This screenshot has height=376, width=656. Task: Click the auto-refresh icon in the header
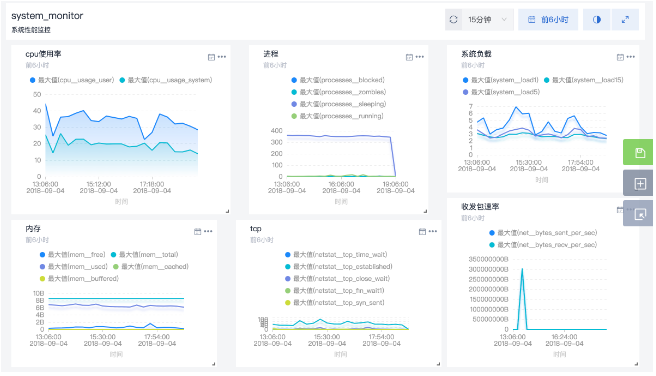pos(454,20)
